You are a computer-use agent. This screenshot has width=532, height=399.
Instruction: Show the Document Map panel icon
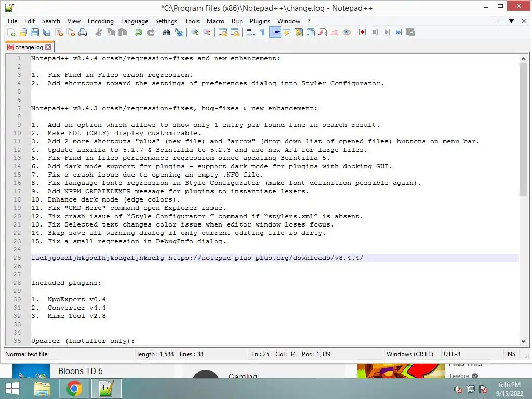click(299, 32)
